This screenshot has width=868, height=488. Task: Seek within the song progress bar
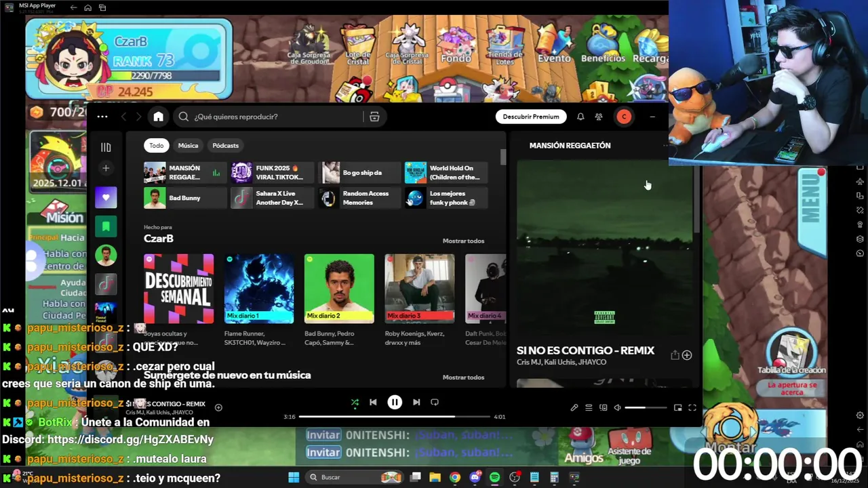395,417
